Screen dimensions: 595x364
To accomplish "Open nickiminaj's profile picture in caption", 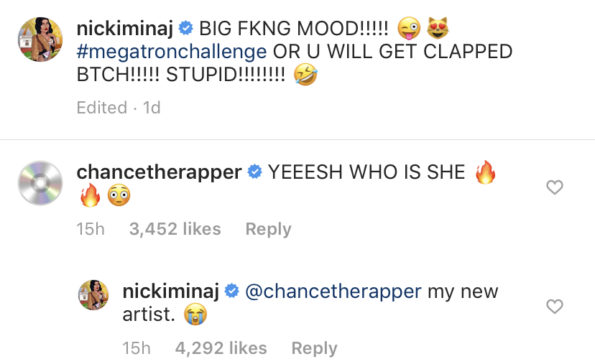I will pyautogui.click(x=40, y=39).
